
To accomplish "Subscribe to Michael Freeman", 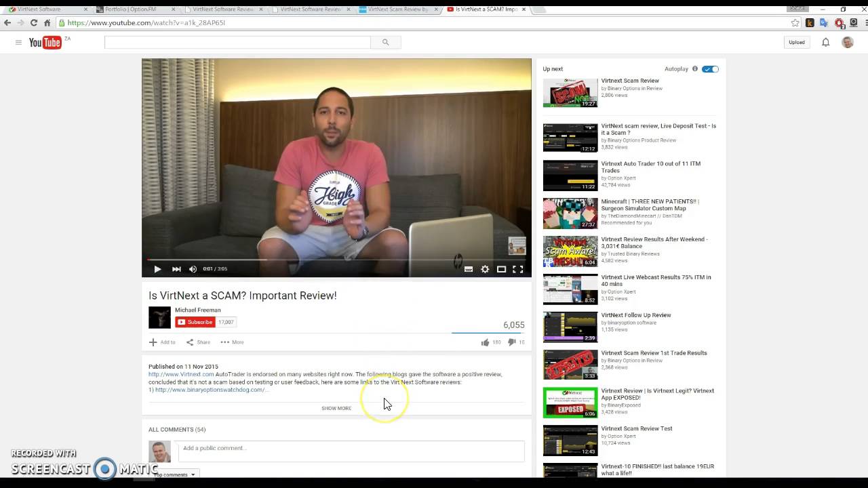I will (195, 322).
